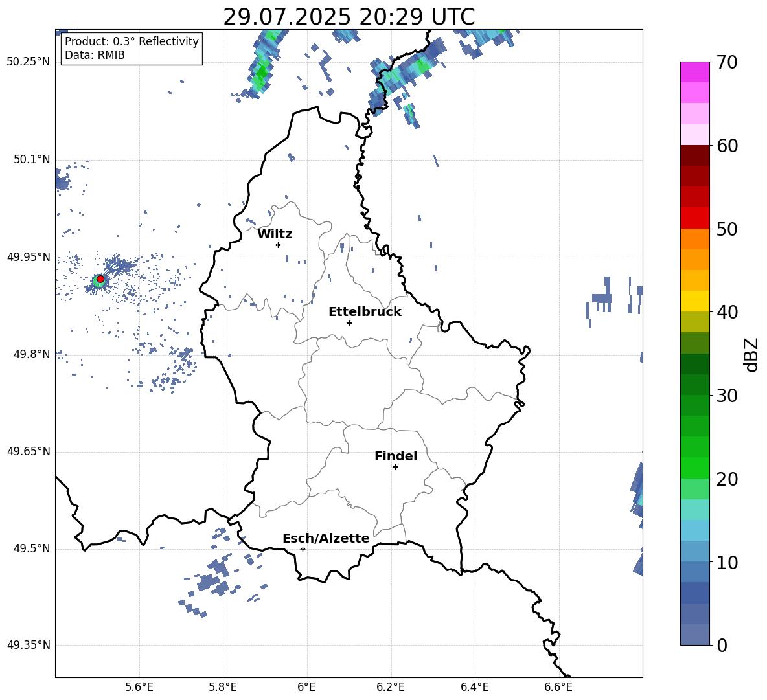This screenshot has width=767, height=700.
Task: Click colorbar tick label 50
Action: coord(727,229)
